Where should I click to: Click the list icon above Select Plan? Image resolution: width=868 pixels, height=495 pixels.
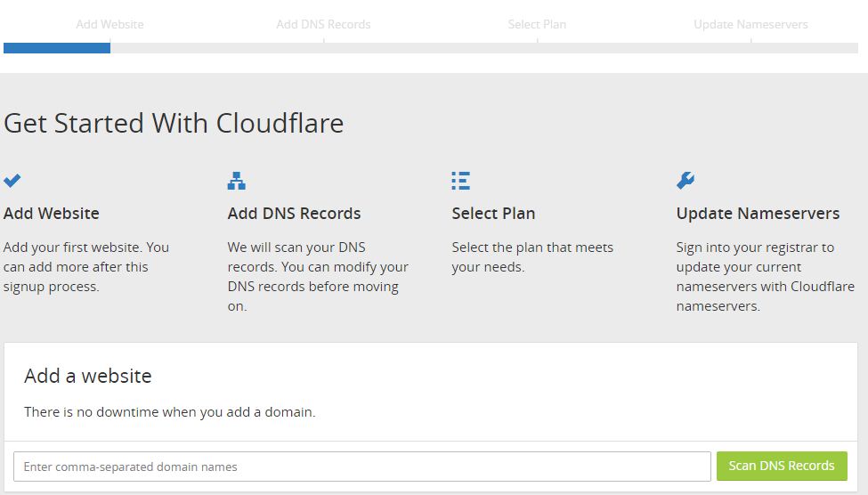[x=460, y=181]
